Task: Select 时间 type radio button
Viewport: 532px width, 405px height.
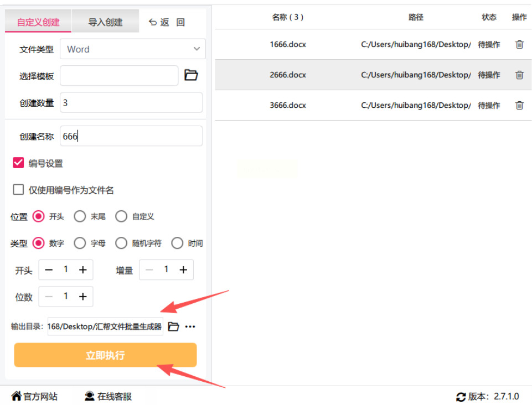Action: [177, 243]
